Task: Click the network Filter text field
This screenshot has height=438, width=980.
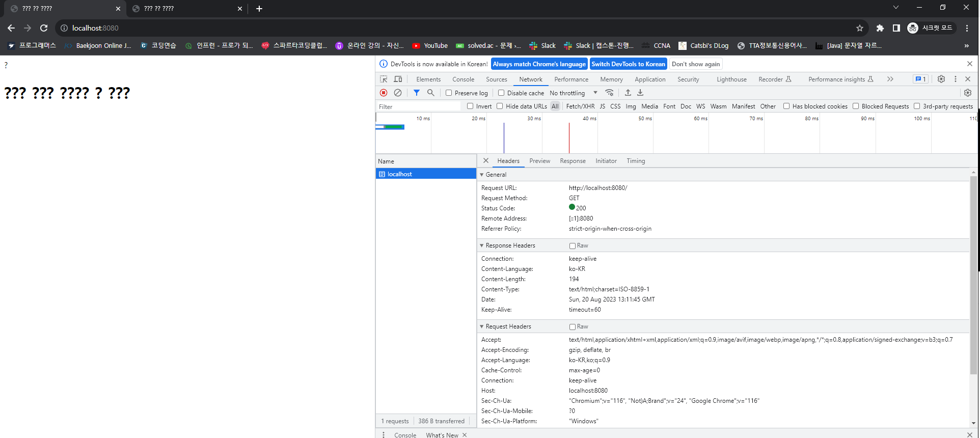Action: click(x=419, y=106)
